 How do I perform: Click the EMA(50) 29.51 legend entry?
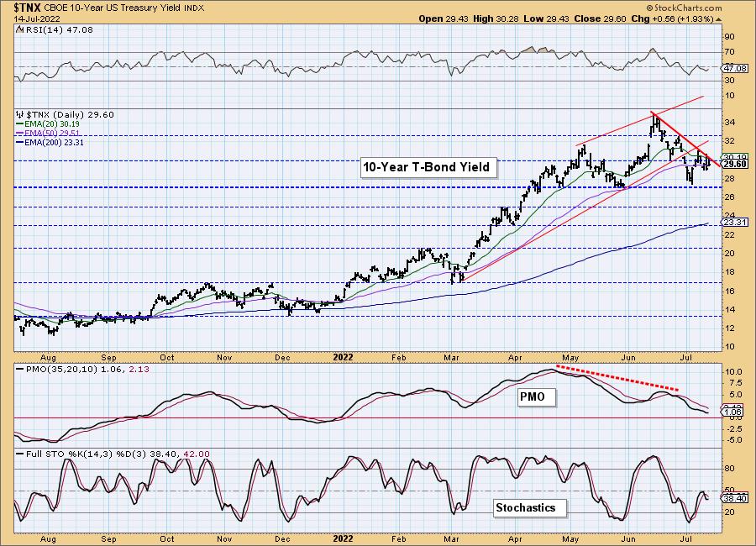[x=48, y=133]
